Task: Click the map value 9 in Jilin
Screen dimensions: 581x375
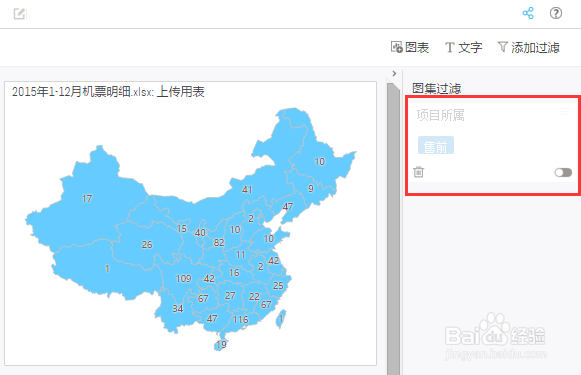Action: (311, 189)
